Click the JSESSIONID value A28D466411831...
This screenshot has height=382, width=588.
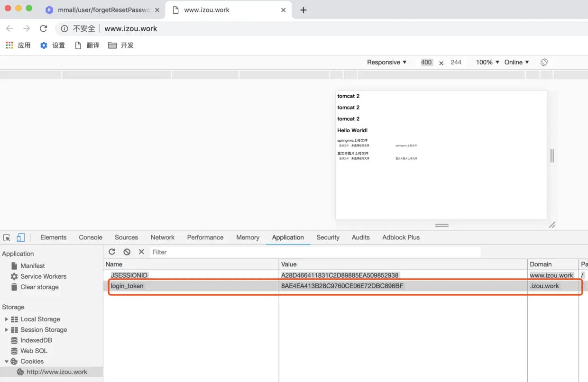pyautogui.click(x=340, y=275)
